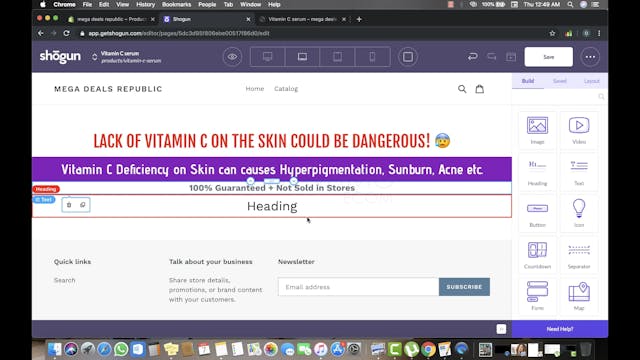Search elements in the sidebar
This screenshot has width=640, height=360.
560,97
